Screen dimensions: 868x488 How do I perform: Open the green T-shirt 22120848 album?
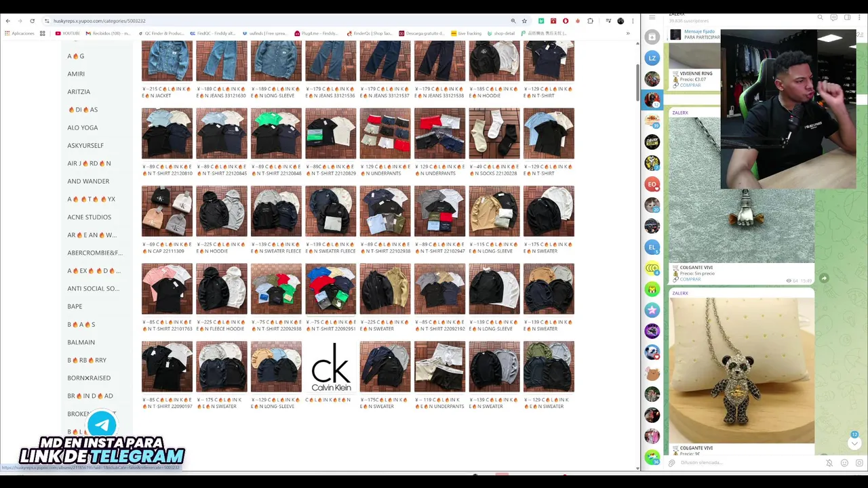276,134
